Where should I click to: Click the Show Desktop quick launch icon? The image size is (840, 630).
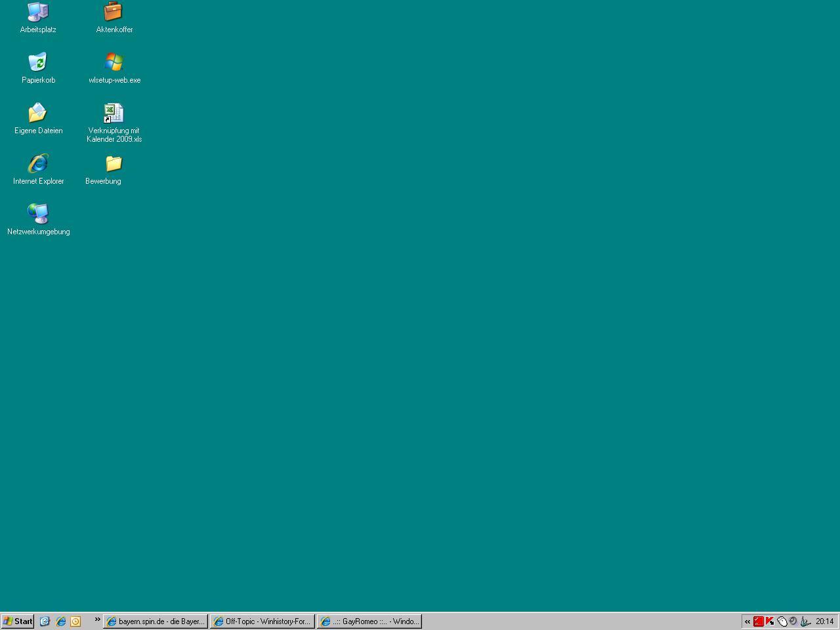click(45, 621)
